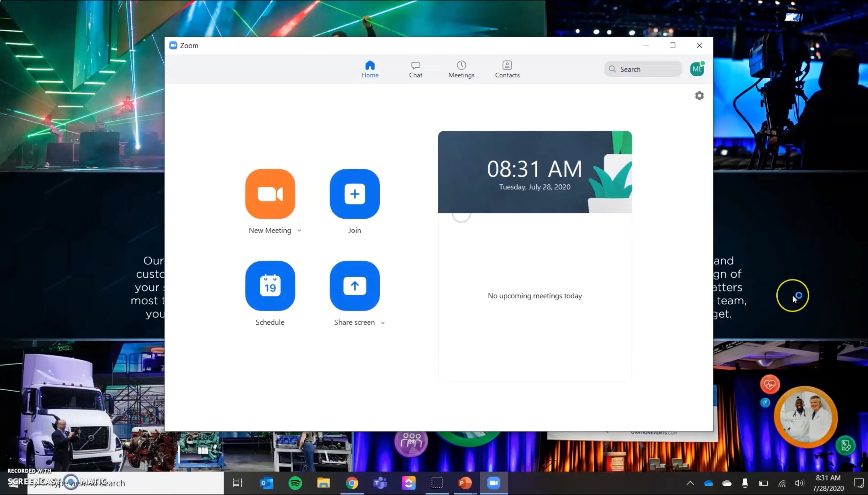Expand the Share screen options chevron
This screenshot has height=495, width=868.
[383, 323]
